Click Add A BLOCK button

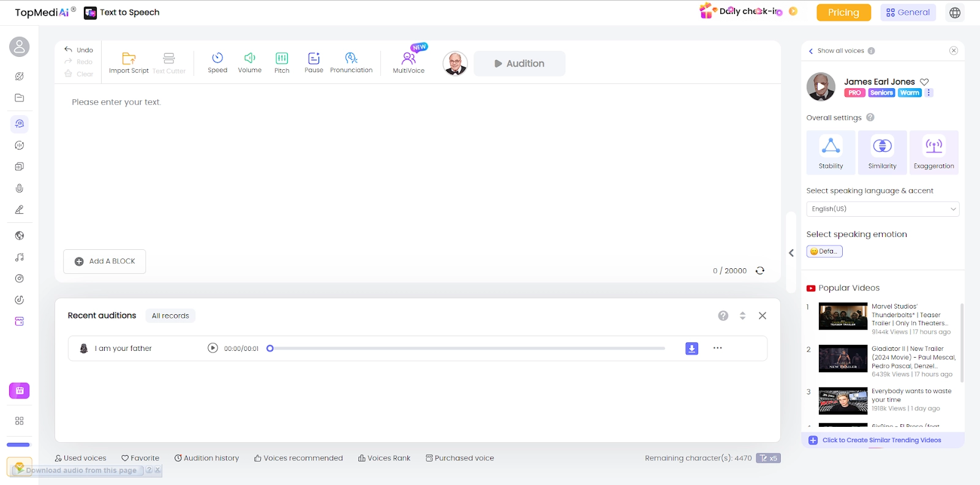(x=105, y=261)
